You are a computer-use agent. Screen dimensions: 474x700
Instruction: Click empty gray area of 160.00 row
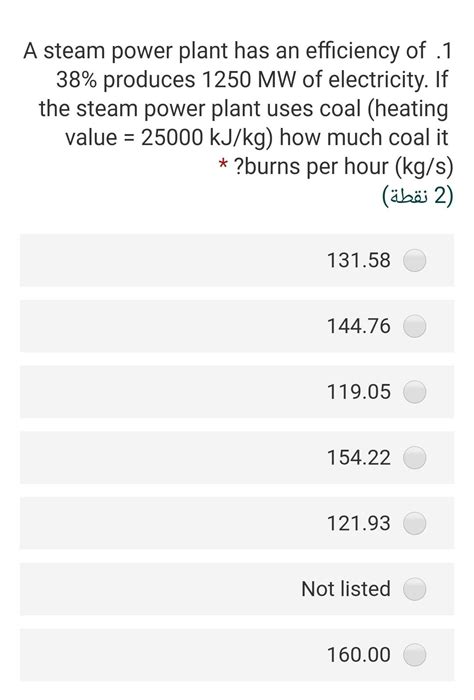click(x=170, y=655)
